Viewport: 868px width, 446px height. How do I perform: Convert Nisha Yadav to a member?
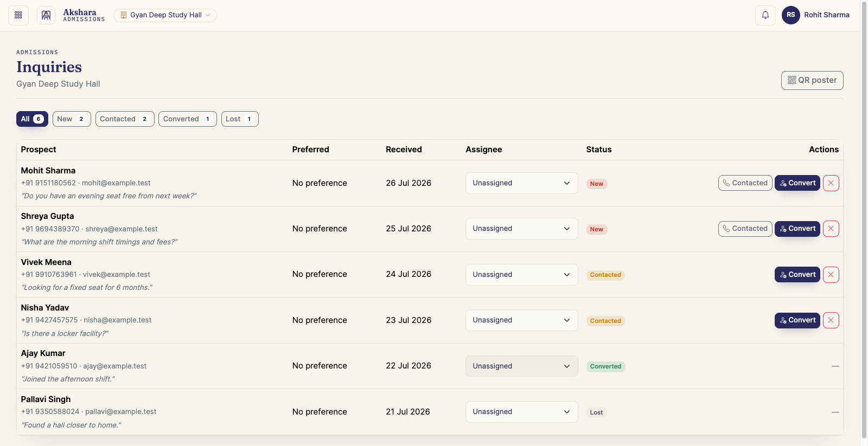pos(797,320)
